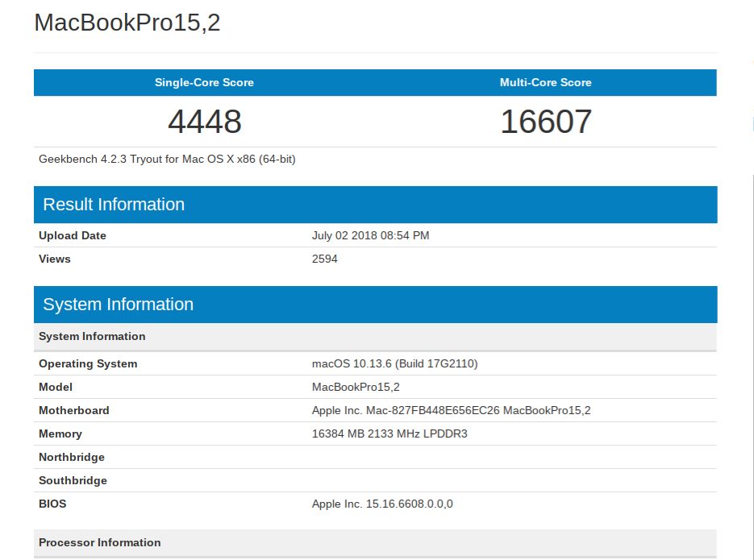Click the Southbridge label
The width and height of the screenshot is (754, 560).
pyautogui.click(x=73, y=481)
